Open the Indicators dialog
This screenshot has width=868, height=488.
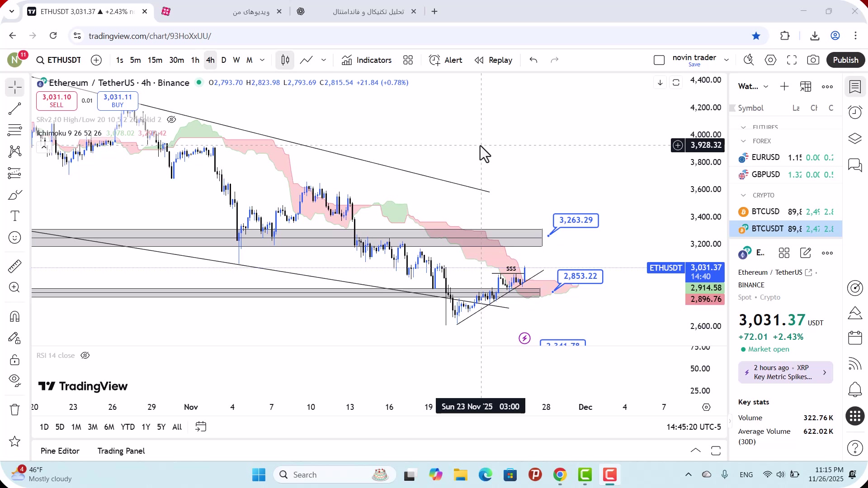[x=367, y=60]
